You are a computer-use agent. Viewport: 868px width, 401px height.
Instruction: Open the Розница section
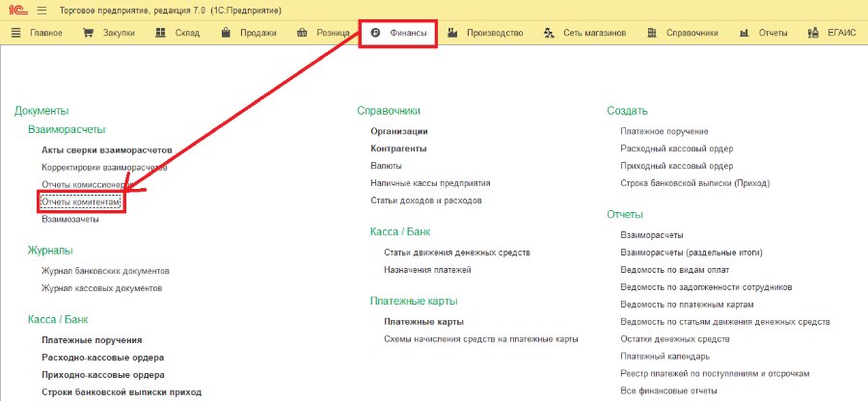333,33
